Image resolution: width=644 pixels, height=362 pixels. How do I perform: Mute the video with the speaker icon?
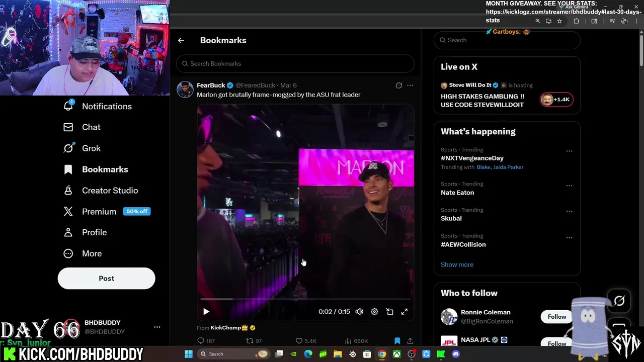click(x=359, y=312)
